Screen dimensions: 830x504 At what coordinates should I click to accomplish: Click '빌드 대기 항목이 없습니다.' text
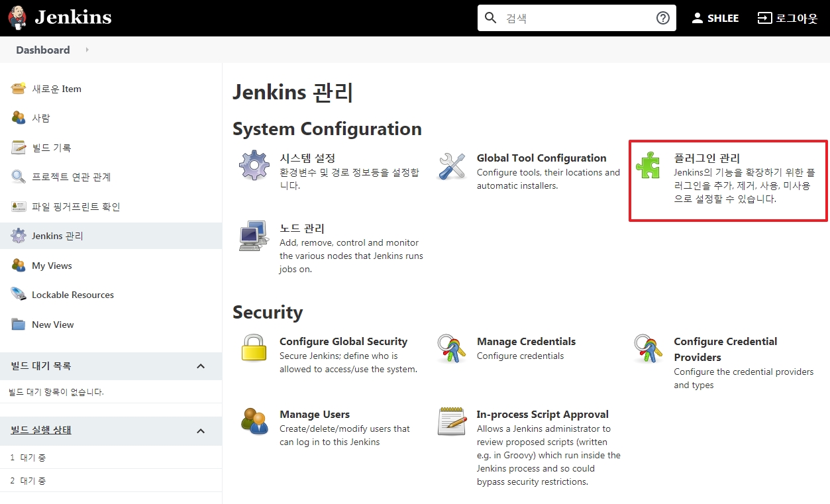tap(56, 392)
